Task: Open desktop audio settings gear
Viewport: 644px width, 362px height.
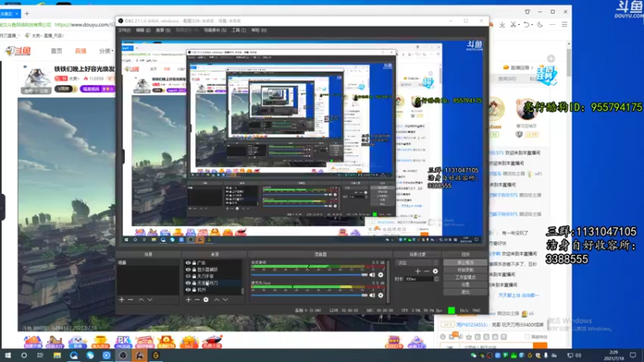Action: point(381,274)
